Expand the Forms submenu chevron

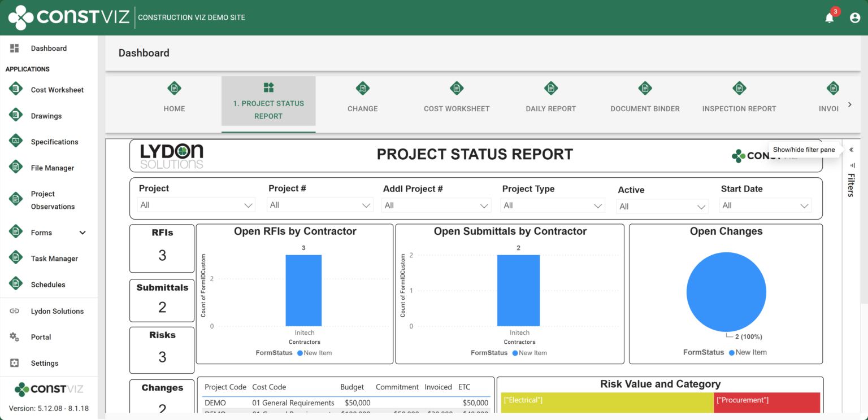pyautogui.click(x=83, y=233)
